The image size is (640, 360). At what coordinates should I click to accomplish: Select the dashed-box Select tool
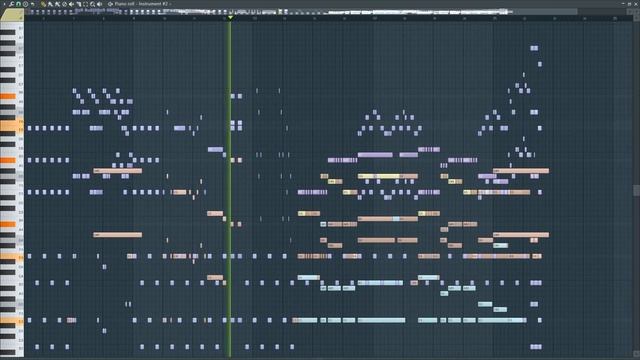tap(85, 4)
